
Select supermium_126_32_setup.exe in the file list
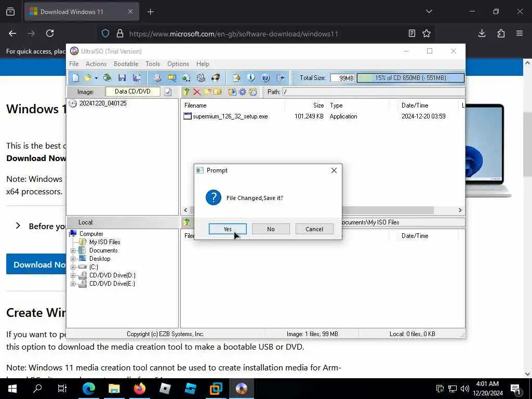click(230, 116)
